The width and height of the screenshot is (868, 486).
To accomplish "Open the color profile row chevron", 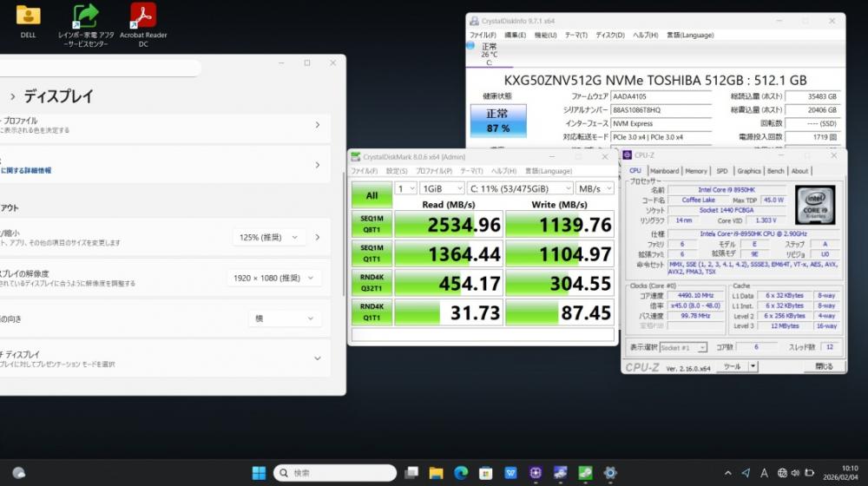I will click(x=317, y=125).
